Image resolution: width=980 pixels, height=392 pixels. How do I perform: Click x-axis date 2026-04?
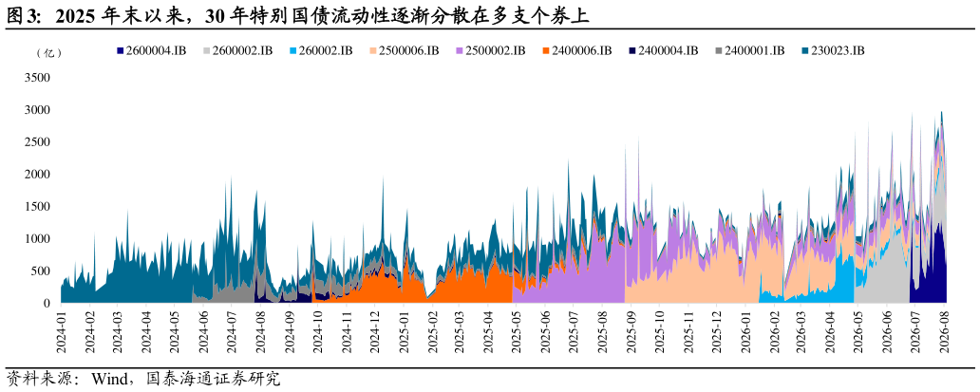point(829,334)
